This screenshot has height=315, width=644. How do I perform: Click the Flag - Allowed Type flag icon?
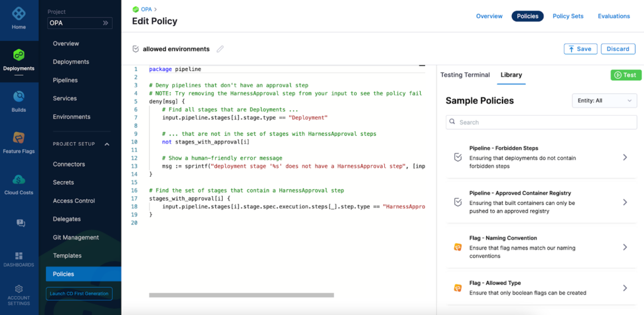point(458,288)
